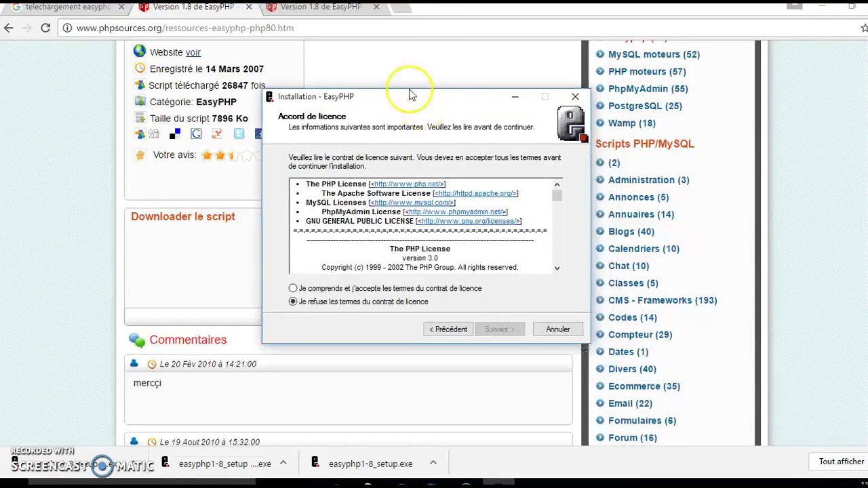Screen dimensions: 868x488
Task: Click arrow bullet beside Codes (14)
Action: tap(600, 317)
